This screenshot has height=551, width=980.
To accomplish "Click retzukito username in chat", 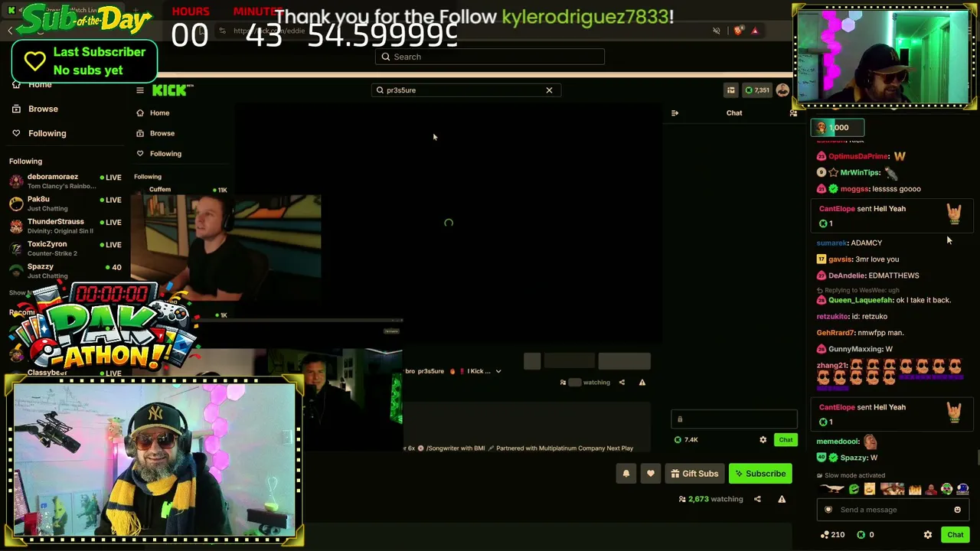I will pos(832,317).
